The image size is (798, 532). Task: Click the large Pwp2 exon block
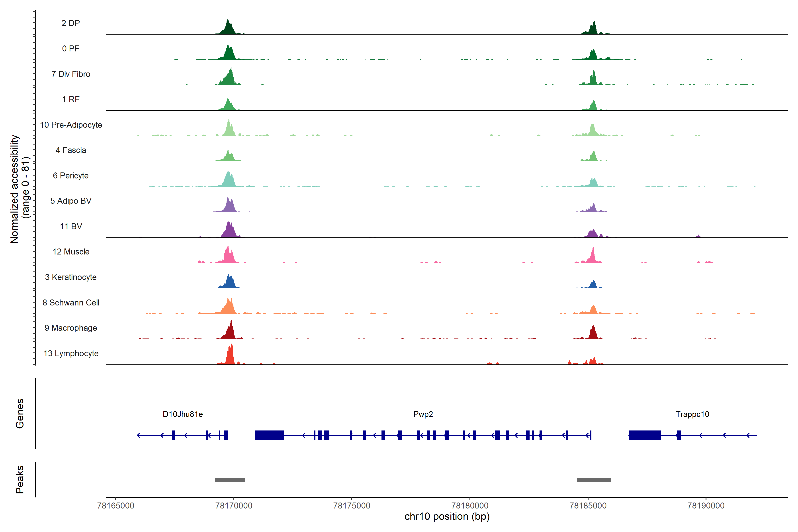[x=269, y=435]
